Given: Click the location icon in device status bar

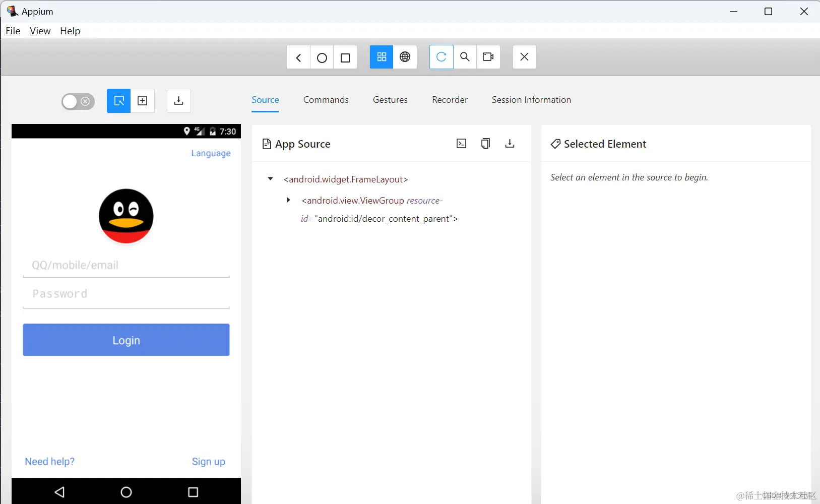Looking at the screenshot, I should (186, 131).
